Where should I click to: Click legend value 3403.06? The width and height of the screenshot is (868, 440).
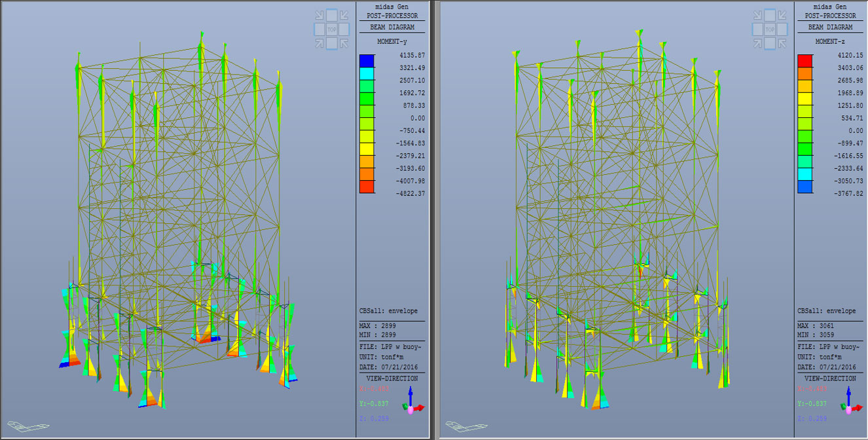tap(850, 68)
